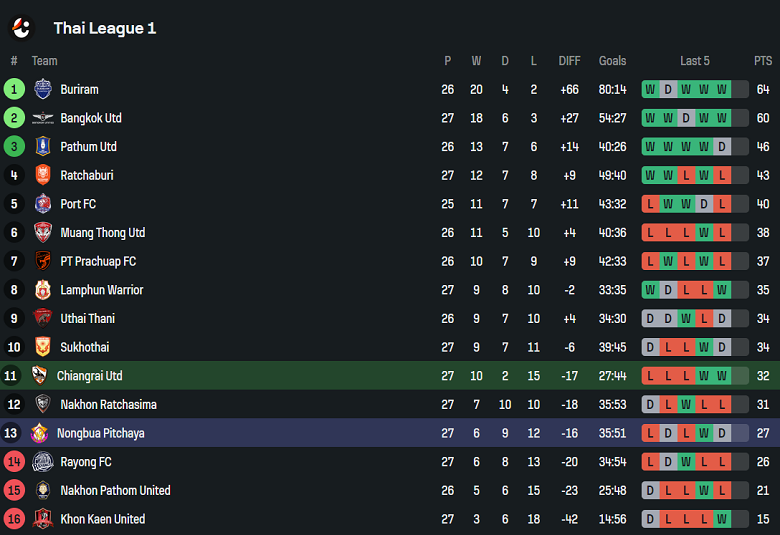Click Port FC team logo
This screenshot has height=535, width=780.
coord(43,204)
